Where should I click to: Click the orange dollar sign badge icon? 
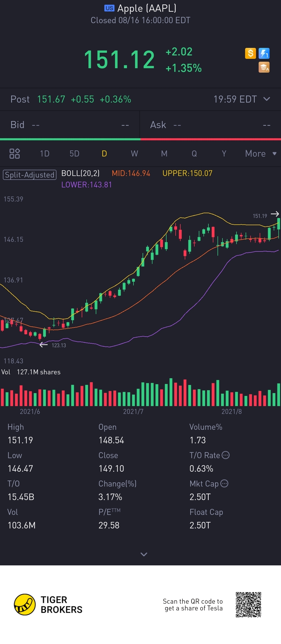251,53
